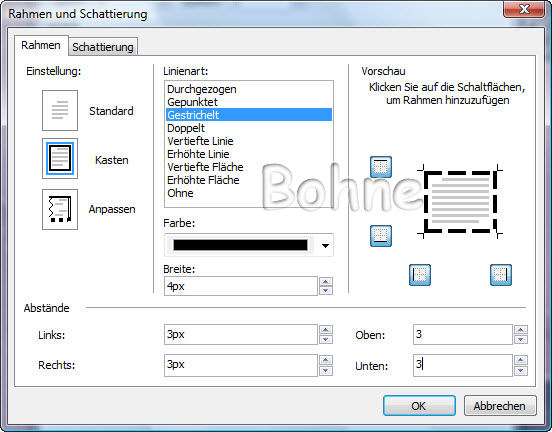Cancel using the Abbrechen button

500,406
